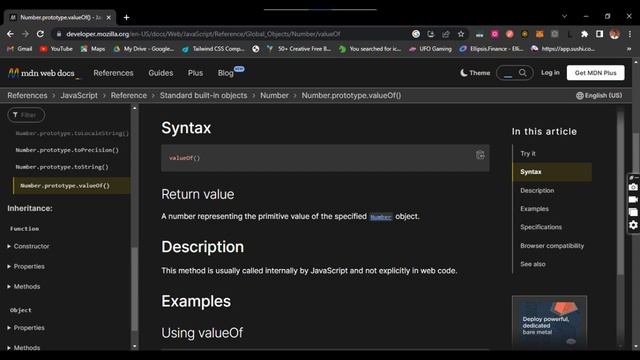Image resolution: width=640 pixels, height=360 pixels.
Task: Open the Ellipsis.Finance bookmark
Action: pos(491,49)
